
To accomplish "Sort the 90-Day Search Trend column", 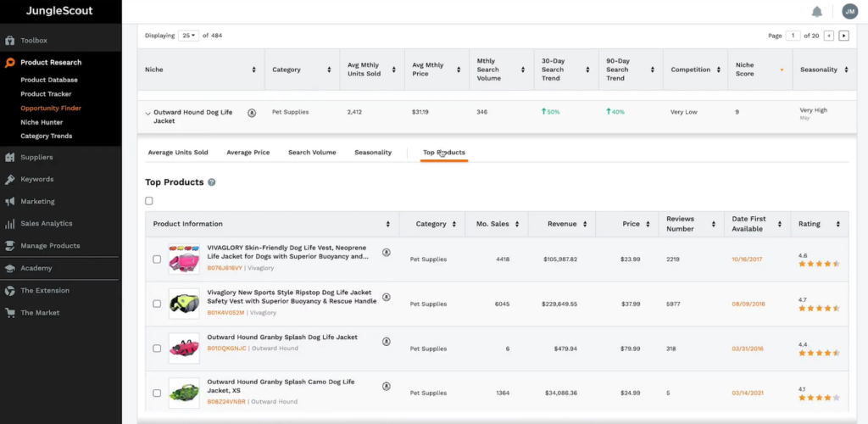I will [x=652, y=70].
